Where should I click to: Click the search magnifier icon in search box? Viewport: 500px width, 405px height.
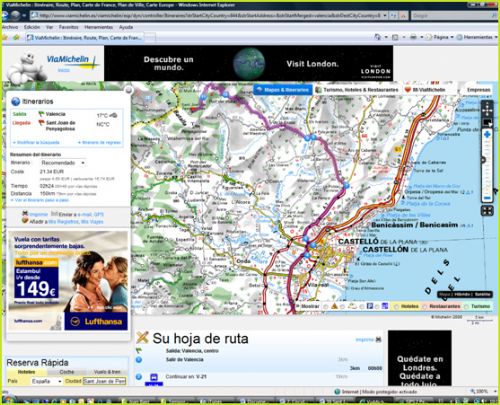(x=494, y=16)
